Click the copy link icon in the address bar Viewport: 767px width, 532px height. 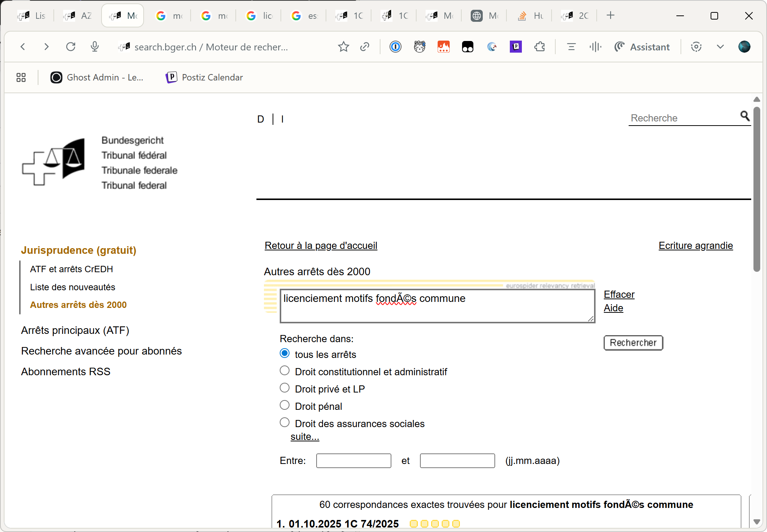pyautogui.click(x=364, y=47)
